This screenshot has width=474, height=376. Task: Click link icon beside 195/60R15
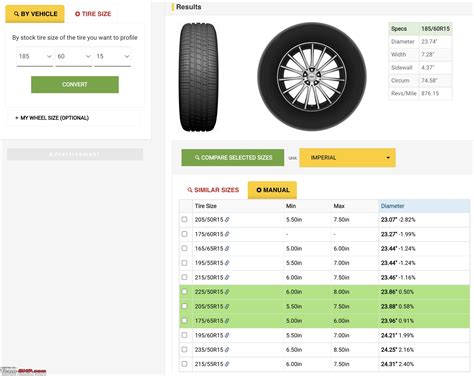227,335
